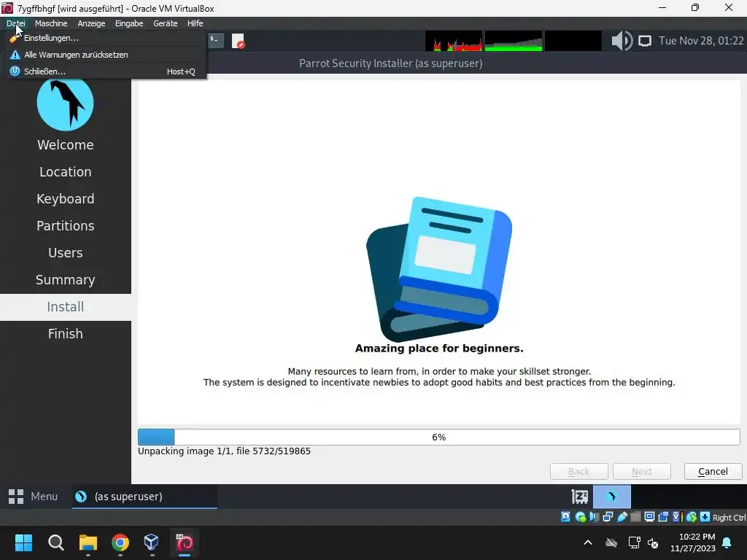747x560 pixels.
Task: Click the optical disk status icon
Action: point(580,517)
